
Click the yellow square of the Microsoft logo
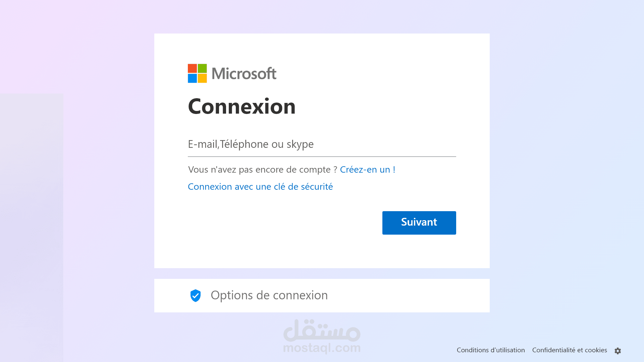[202, 78]
